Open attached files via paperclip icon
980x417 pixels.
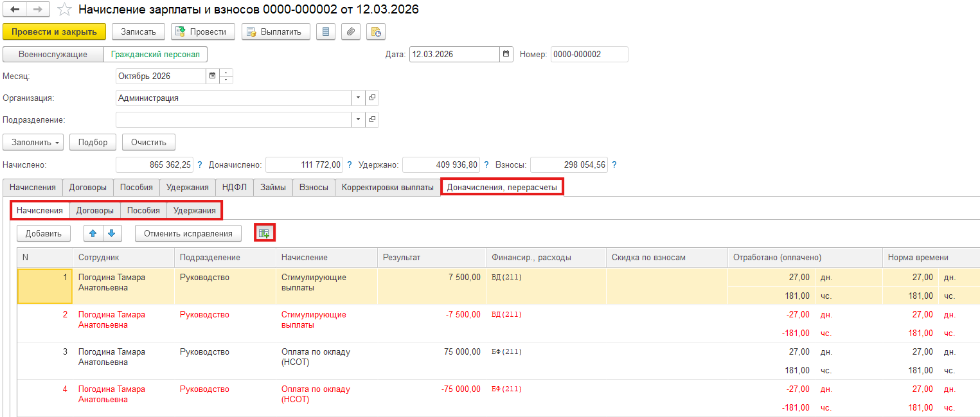(x=351, y=31)
